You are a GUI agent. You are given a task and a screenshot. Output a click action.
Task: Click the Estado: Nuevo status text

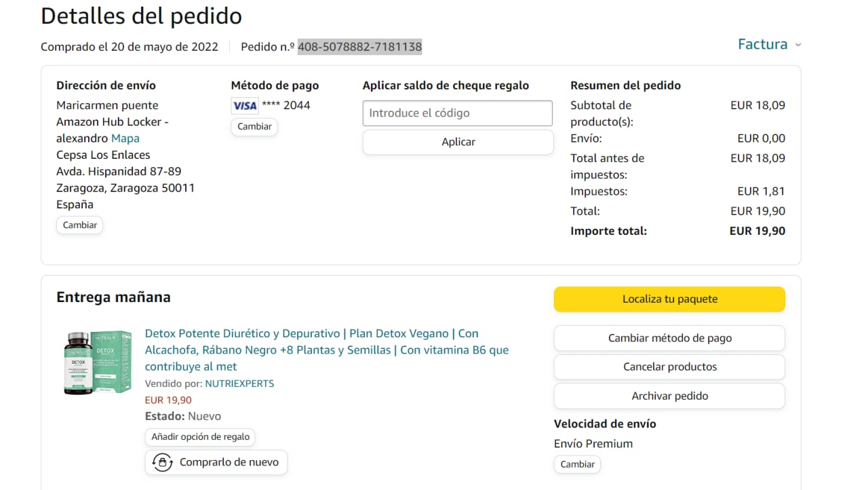pos(183,416)
